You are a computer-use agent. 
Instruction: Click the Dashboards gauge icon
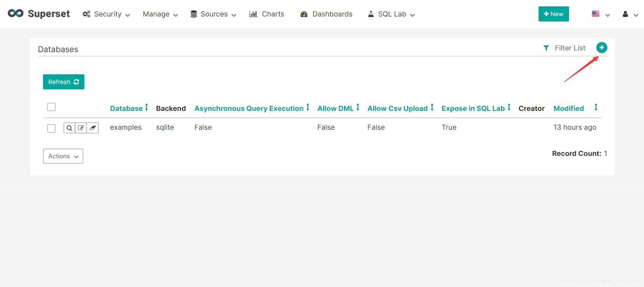pos(304,14)
